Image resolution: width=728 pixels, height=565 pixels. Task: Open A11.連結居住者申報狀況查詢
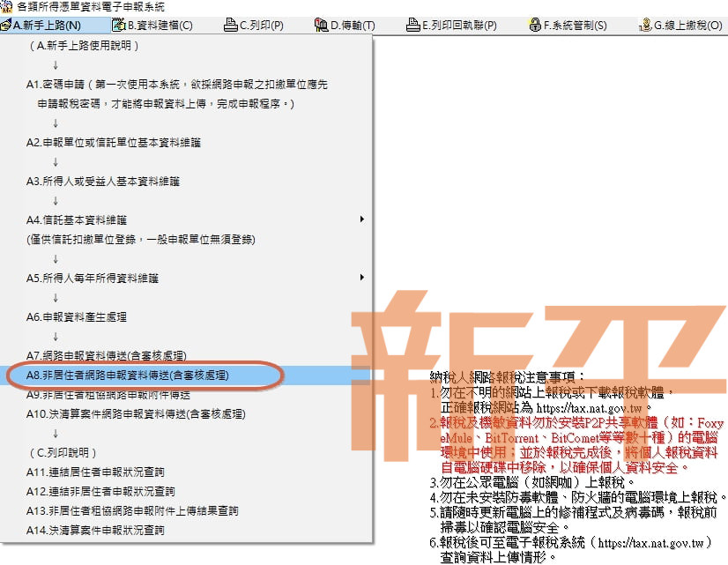coord(95,472)
